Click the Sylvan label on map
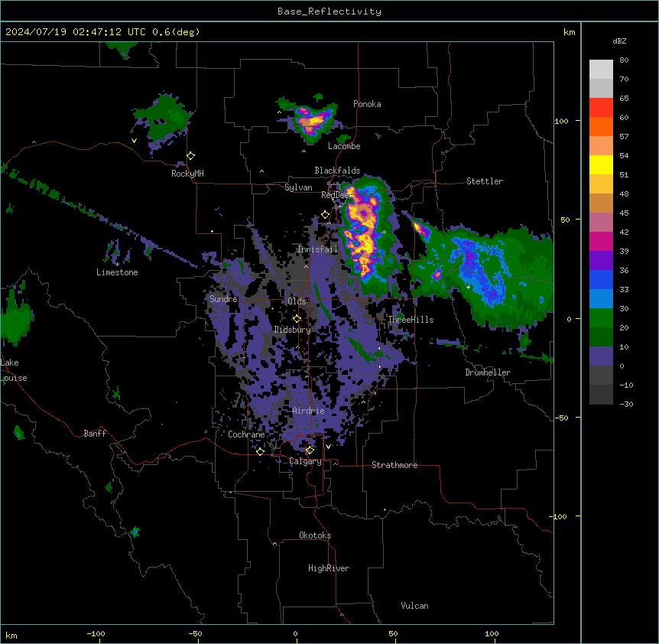This screenshot has width=659, height=644. tap(298, 187)
